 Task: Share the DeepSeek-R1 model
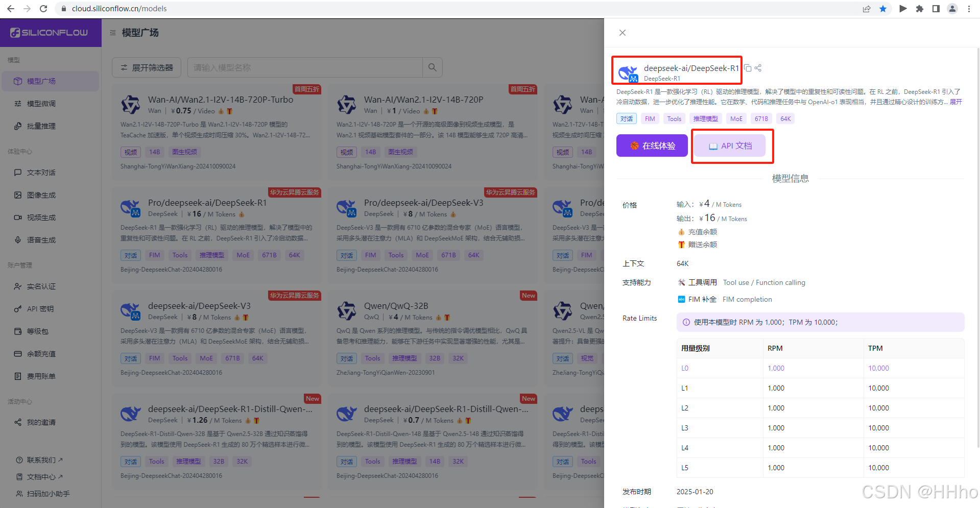tap(758, 68)
